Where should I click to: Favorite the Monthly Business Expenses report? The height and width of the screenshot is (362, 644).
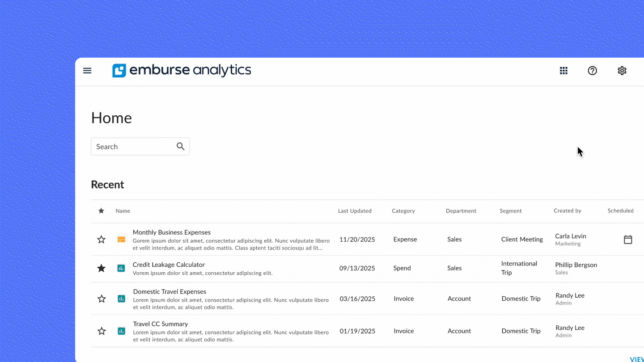pyautogui.click(x=102, y=240)
